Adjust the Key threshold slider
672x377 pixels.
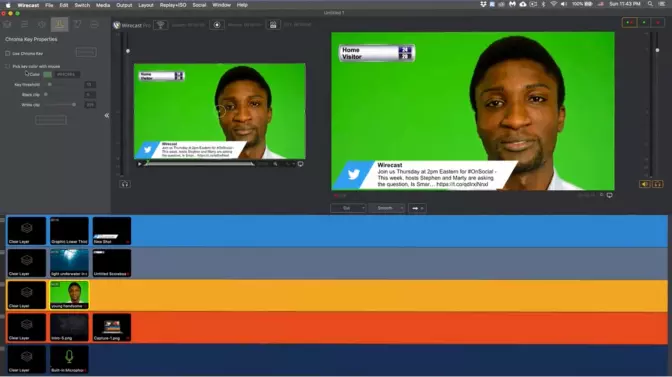point(50,85)
